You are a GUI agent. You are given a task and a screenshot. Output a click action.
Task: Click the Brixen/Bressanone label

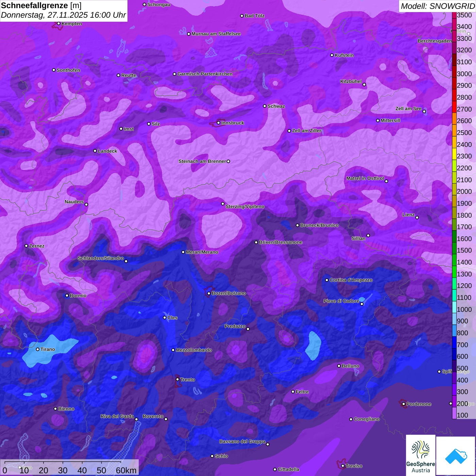(280, 242)
